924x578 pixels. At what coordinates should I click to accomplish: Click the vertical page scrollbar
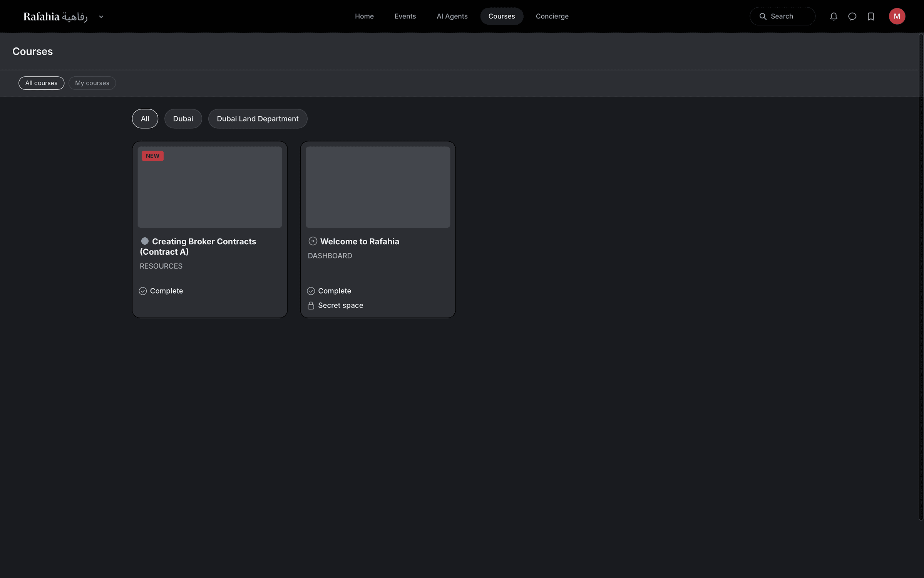point(921,277)
